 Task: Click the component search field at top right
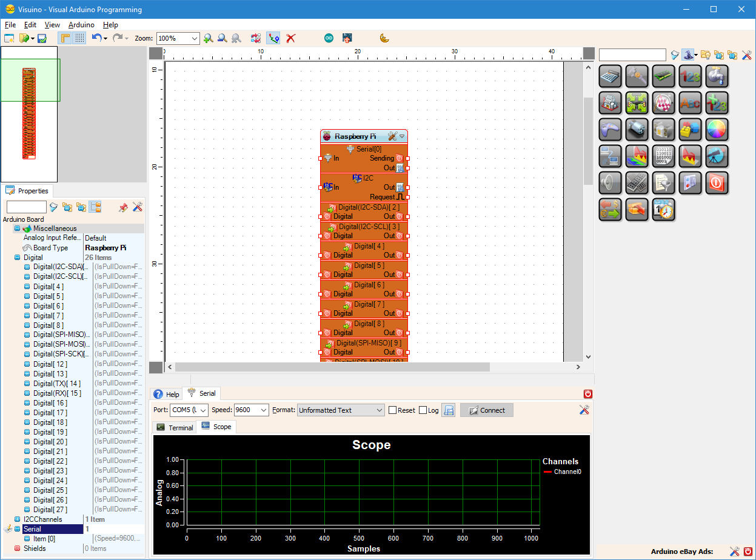click(632, 55)
